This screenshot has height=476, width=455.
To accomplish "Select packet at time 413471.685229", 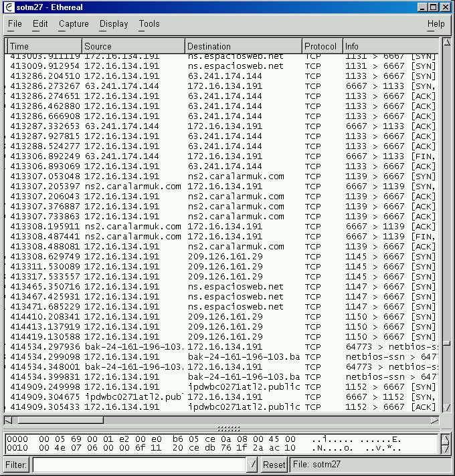I will point(221,306).
